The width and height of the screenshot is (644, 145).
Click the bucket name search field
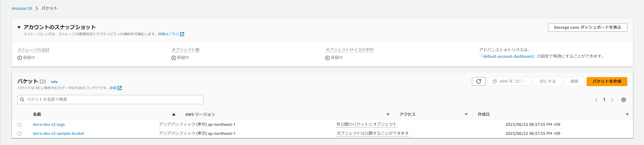(113, 100)
